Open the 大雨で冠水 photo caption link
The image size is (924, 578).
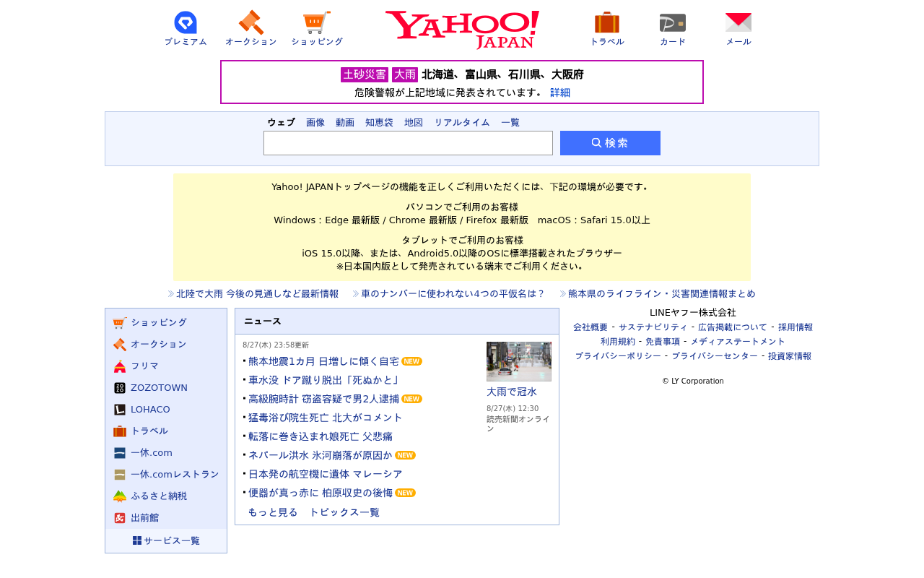[x=512, y=392]
